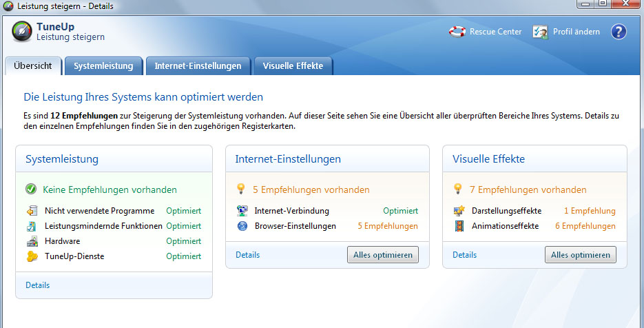Viewport: 644px width, 328px height.
Task: Open Details link in Internet-Einstellungen panel
Action: (248, 255)
